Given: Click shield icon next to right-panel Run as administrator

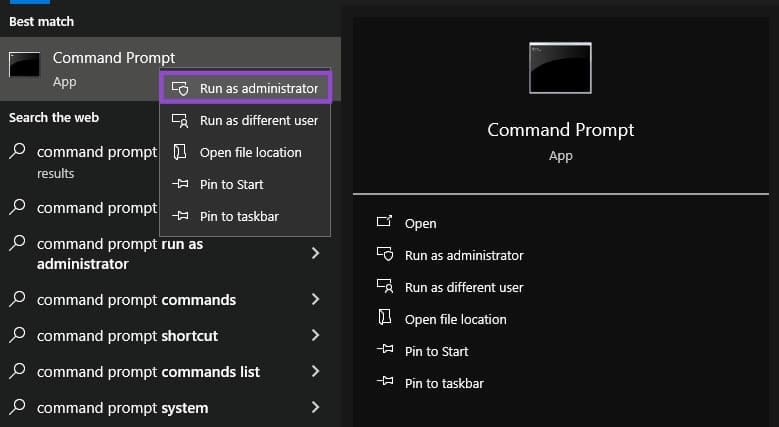Looking at the screenshot, I should point(385,254).
